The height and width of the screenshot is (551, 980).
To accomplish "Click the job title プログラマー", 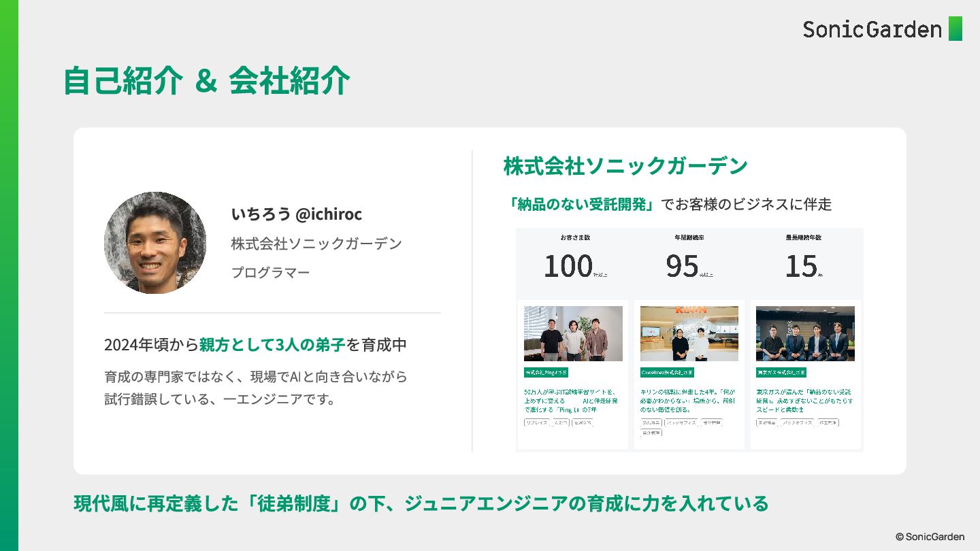I will [x=271, y=273].
